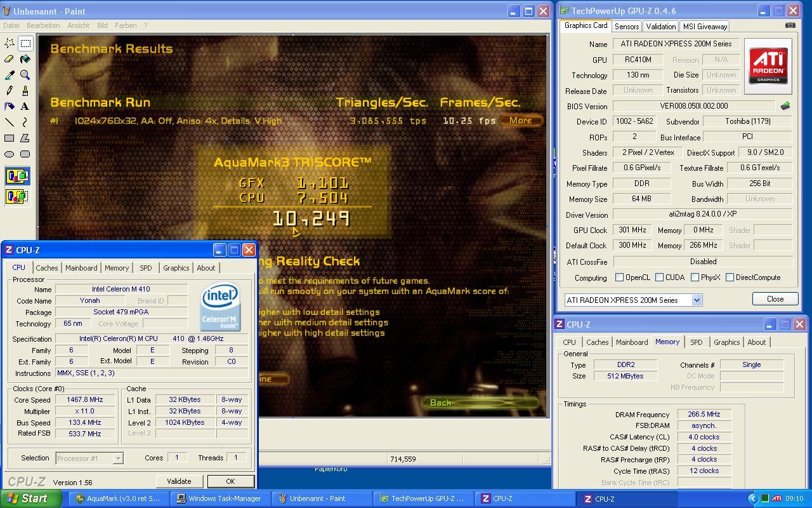812x508 pixels.
Task: Open the Farben menu in Paint
Action: pyautogui.click(x=126, y=25)
